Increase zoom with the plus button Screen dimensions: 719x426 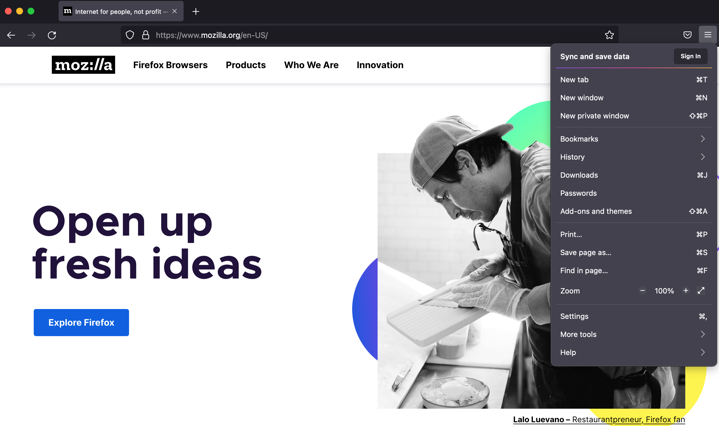[x=686, y=290]
